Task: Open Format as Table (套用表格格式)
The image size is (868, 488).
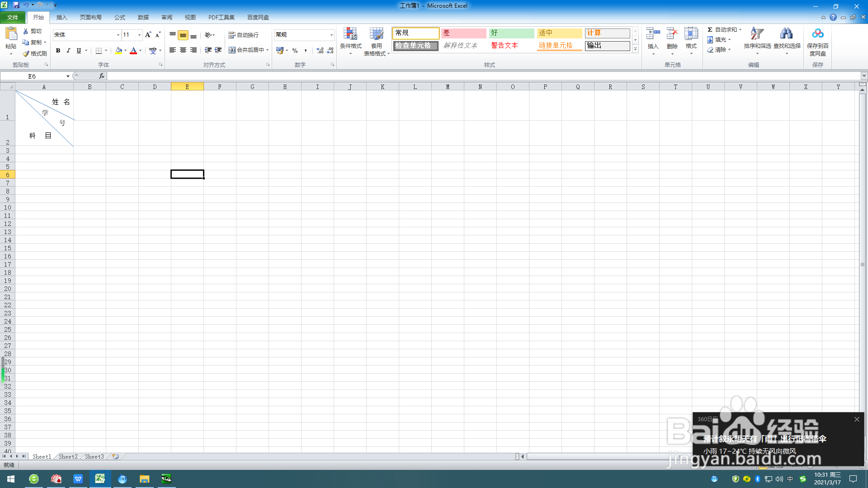Action: 377,41
